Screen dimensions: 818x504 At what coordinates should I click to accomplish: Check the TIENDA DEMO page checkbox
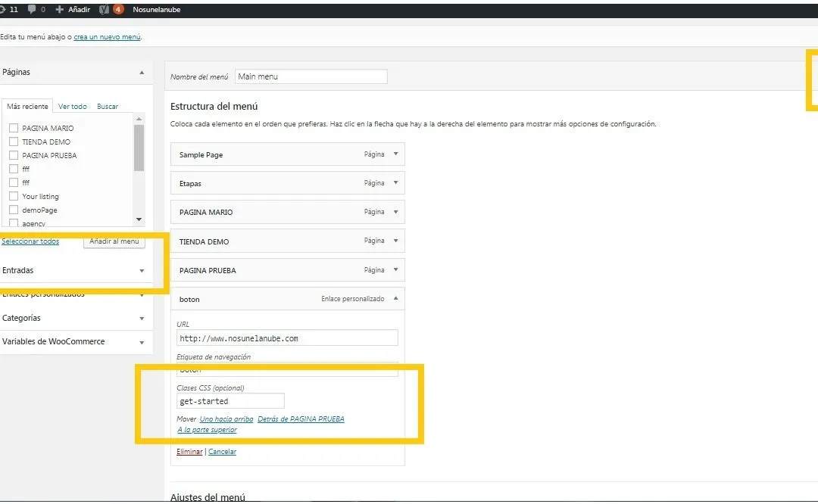click(14, 142)
